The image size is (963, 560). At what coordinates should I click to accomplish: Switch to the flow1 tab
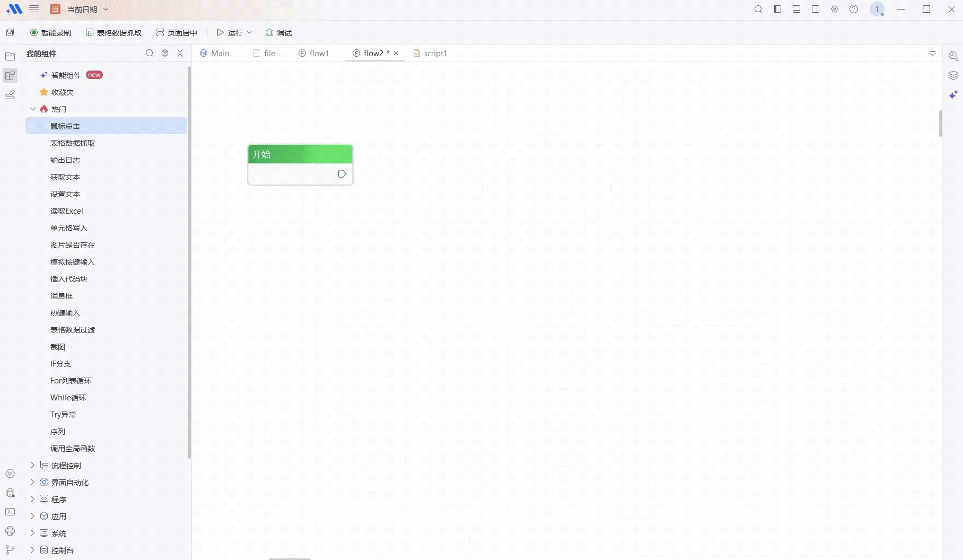314,53
